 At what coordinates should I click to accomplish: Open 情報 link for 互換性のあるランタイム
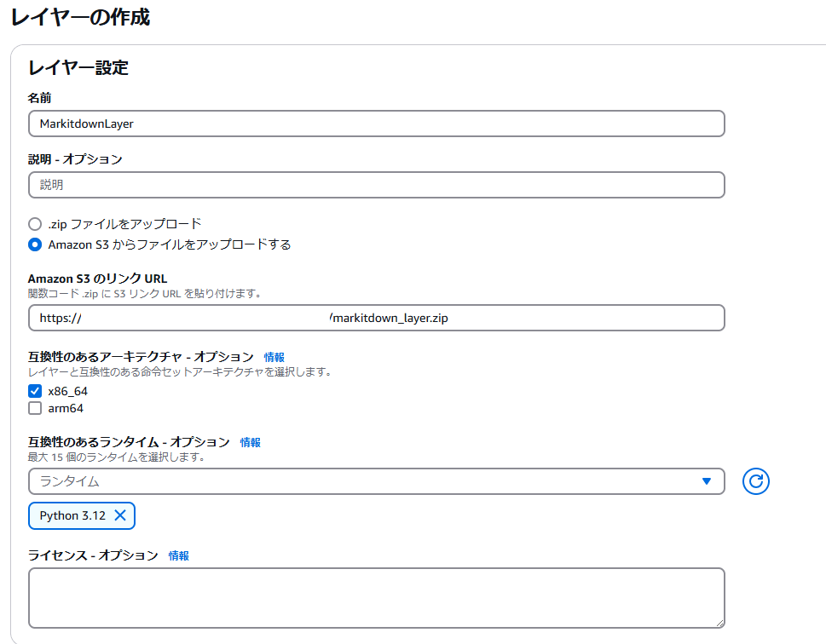(x=249, y=442)
